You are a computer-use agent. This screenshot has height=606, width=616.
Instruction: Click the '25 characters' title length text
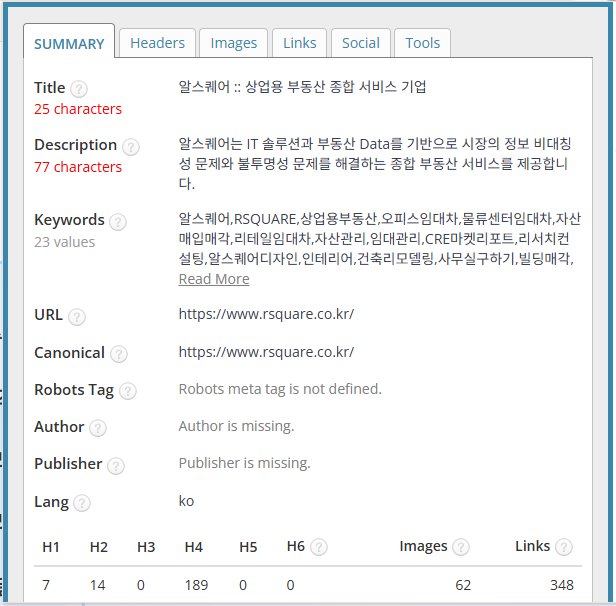click(78, 109)
